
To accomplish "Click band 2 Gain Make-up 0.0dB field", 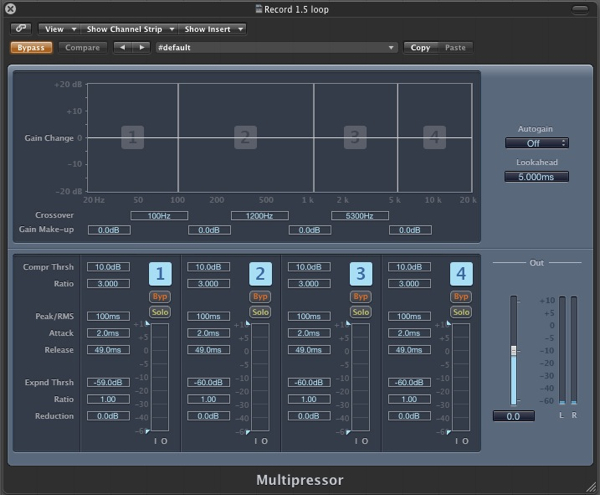I will [209, 230].
